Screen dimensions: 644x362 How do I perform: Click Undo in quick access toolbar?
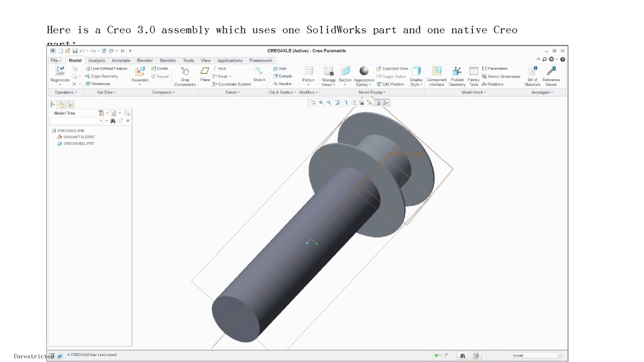click(82, 51)
